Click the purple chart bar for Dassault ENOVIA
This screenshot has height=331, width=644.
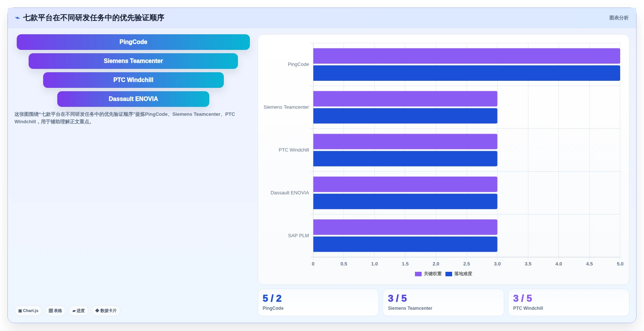point(405,184)
